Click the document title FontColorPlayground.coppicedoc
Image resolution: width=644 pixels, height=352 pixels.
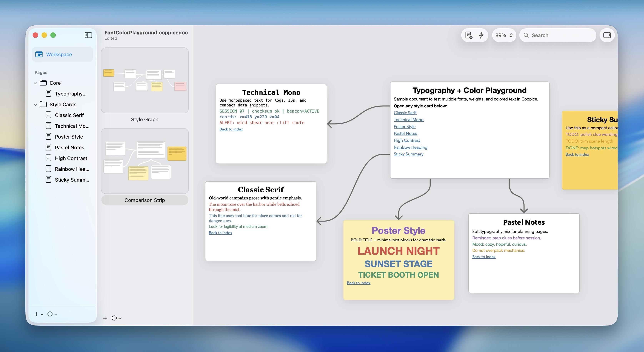[x=146, y=32]
